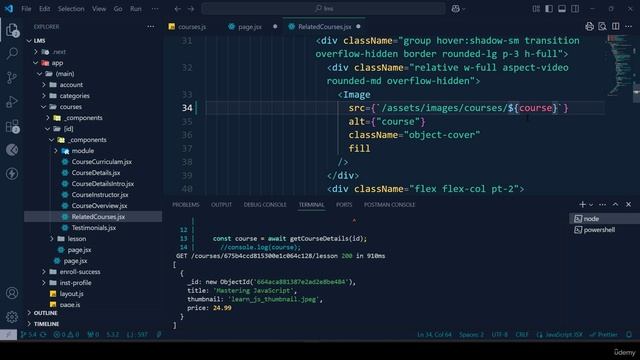
Task: Collapse the courses folder
Action: click(x=44, y=107)
